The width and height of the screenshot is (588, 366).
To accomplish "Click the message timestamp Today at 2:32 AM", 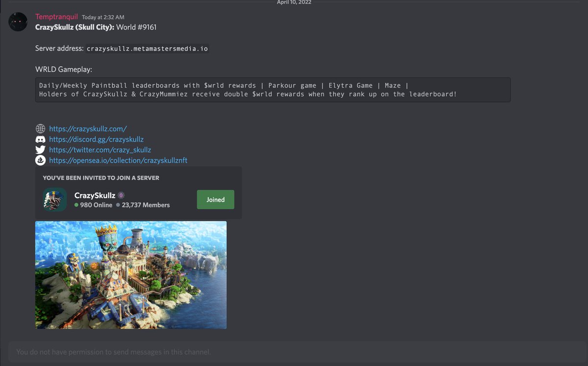I will pos(102,18).
